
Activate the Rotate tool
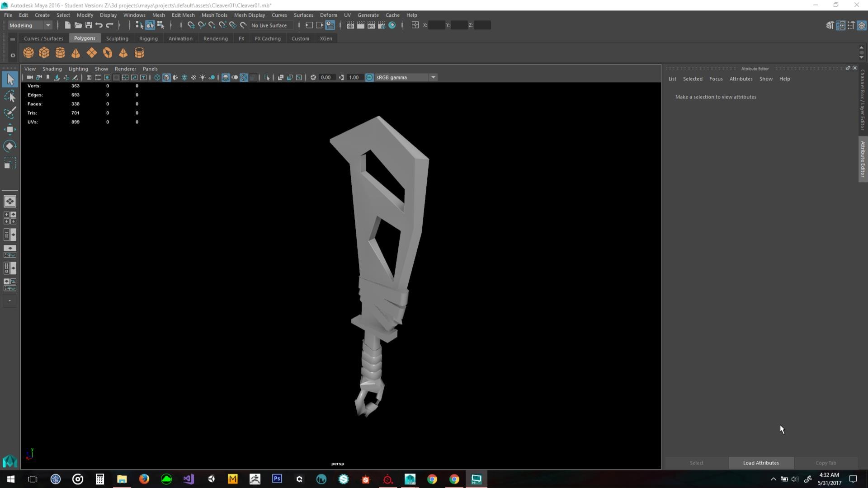[x=9, y=146]
